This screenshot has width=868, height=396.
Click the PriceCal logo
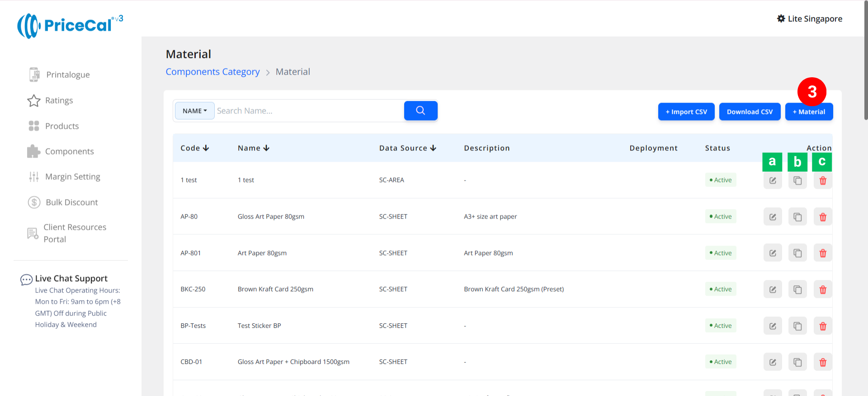pos(70,25)
